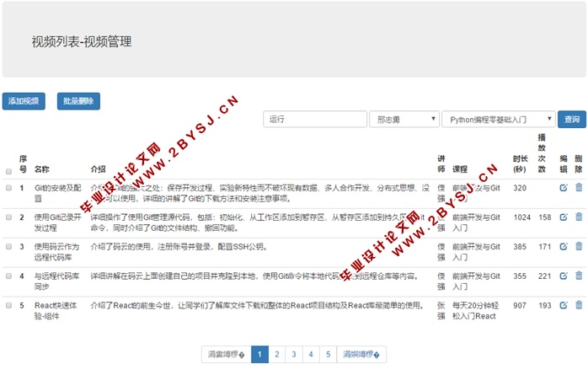The width and height of the screenshot is (588, 375).
Task: Delete the '使用码云作为远程代码库' video
Action: tap(579, 246)
